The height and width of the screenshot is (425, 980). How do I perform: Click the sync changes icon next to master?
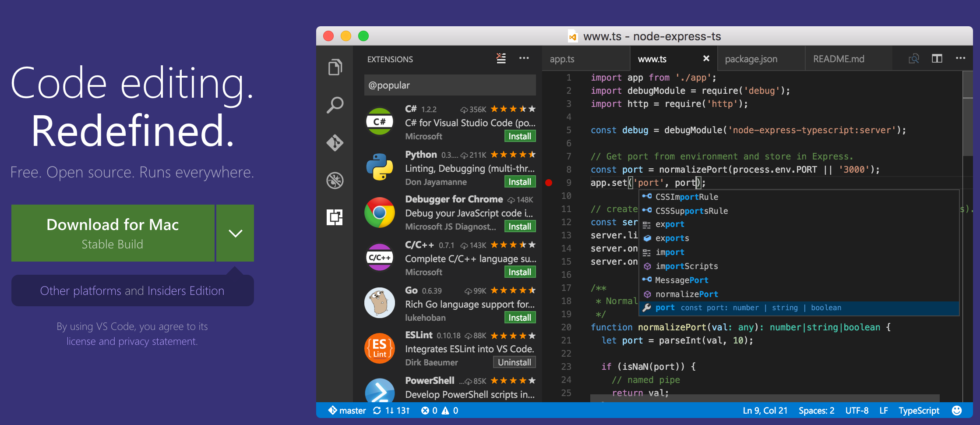(x=377, y=411)
